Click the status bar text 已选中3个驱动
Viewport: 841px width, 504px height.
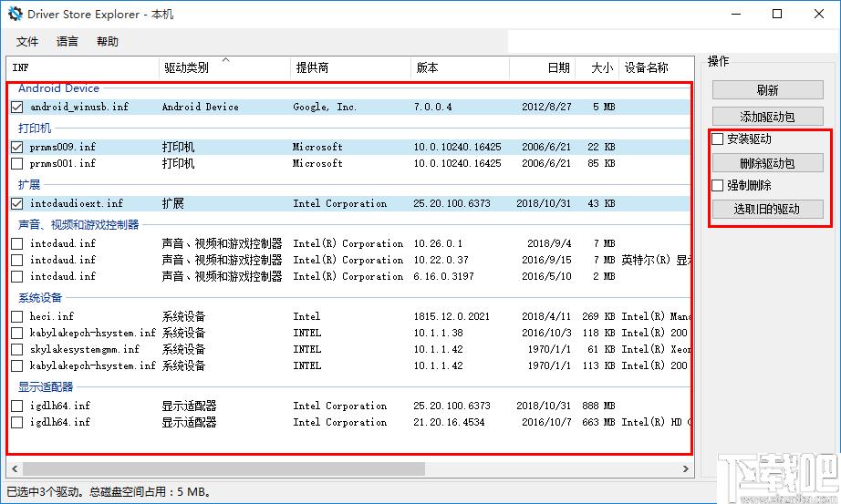tap(43, 491)
